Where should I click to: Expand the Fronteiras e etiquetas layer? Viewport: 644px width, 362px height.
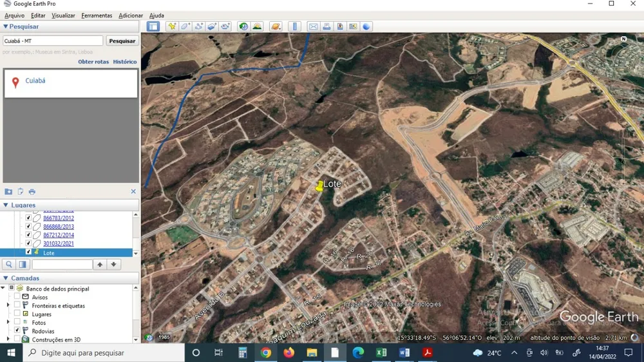click(8, 305)
